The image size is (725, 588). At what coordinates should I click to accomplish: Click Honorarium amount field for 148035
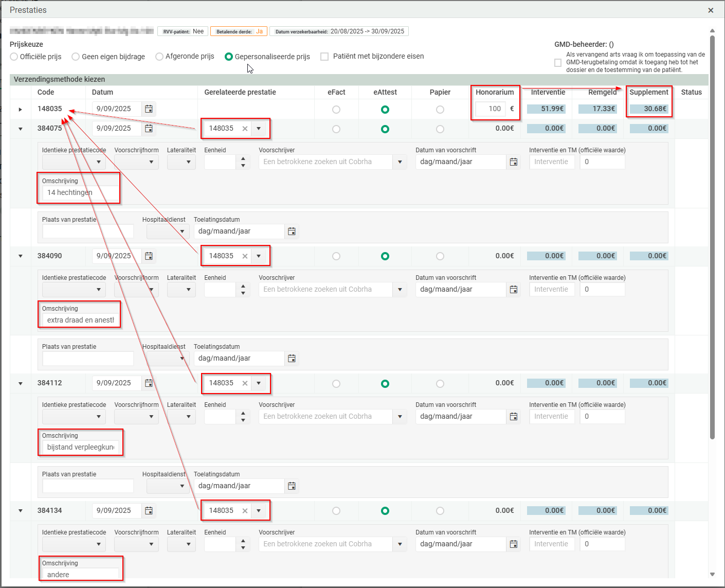(491, 109)
